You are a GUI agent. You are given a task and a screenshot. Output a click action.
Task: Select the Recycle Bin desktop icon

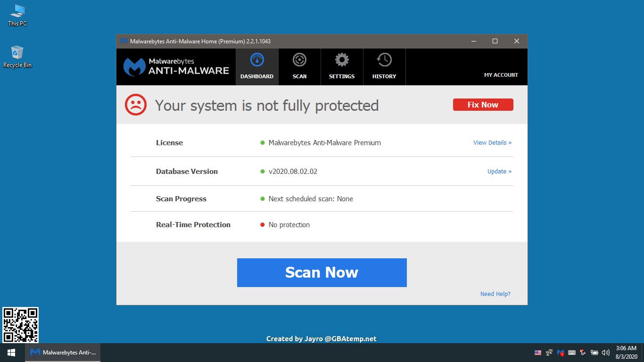click(17, 57)
